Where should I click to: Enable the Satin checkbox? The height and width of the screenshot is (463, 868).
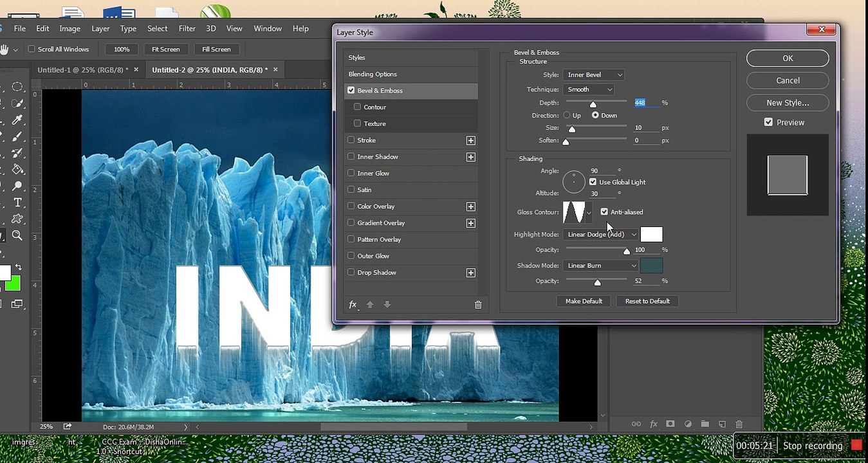pos(351,190)
